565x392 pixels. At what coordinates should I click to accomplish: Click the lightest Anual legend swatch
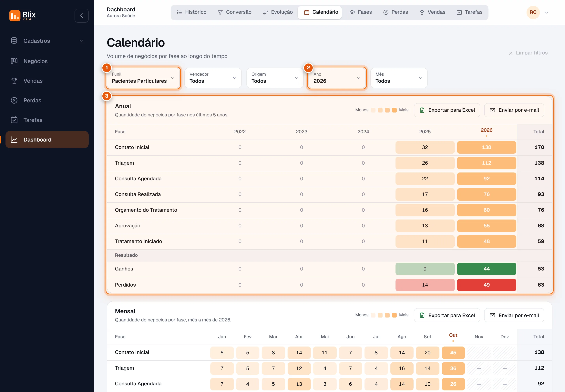373,110
